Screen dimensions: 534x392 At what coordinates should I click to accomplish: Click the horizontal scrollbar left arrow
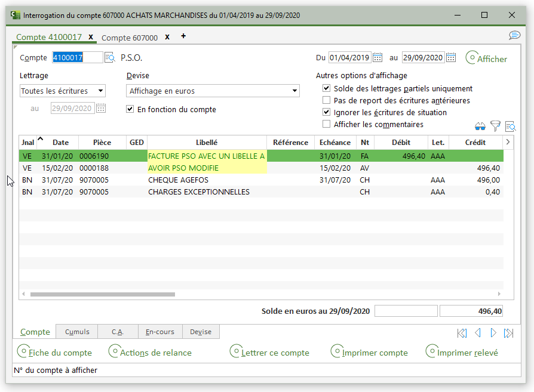tap(23, 294)
